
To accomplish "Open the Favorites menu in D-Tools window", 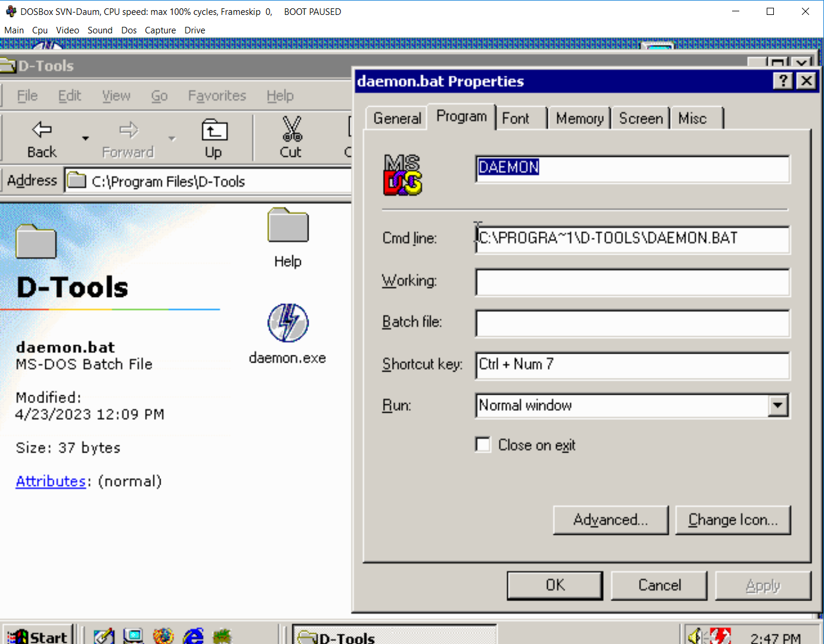I will (217, 95).
